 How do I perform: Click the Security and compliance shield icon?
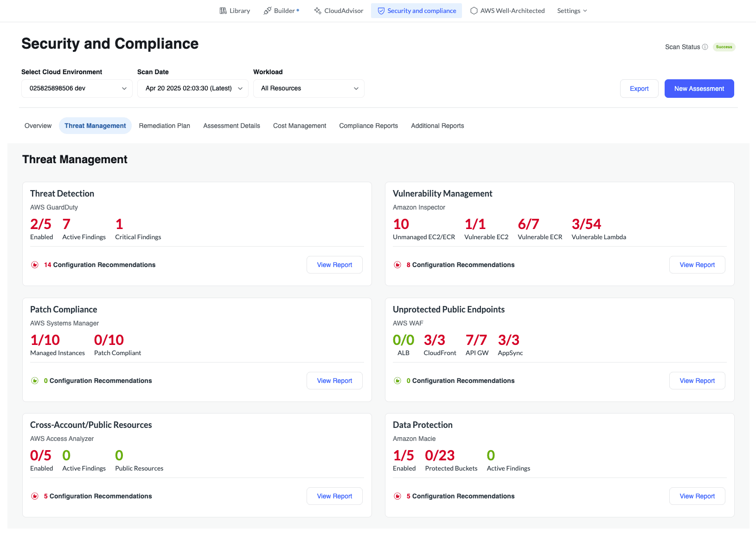tap(381, 11)
